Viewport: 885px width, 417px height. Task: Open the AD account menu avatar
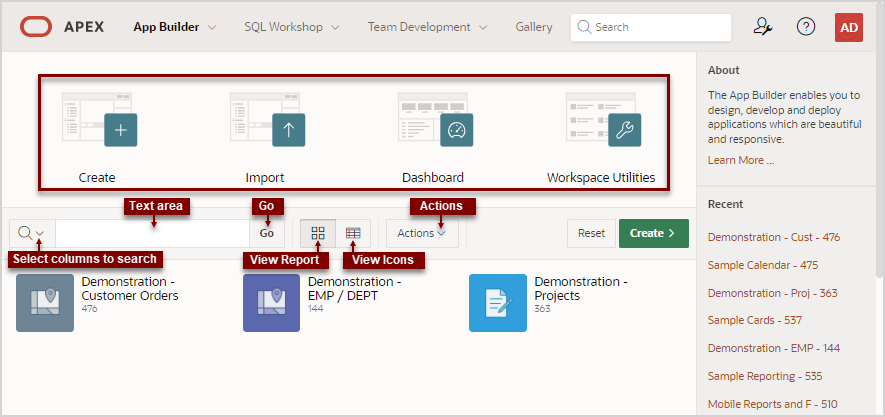[849, 27]
